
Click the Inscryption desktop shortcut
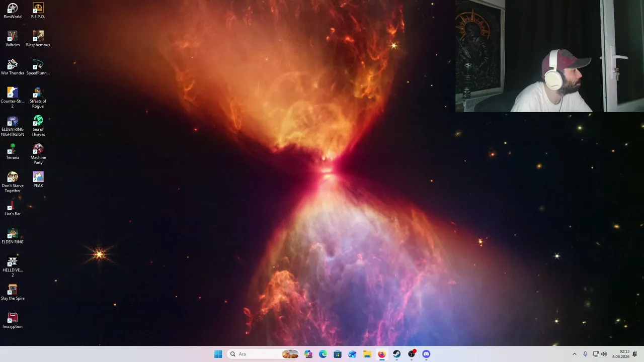tap(13, 320)
